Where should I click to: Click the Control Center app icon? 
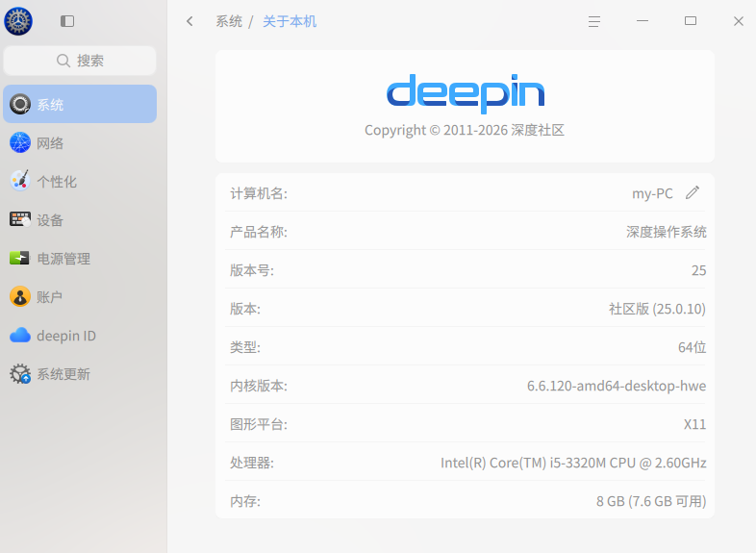[18, 21]
